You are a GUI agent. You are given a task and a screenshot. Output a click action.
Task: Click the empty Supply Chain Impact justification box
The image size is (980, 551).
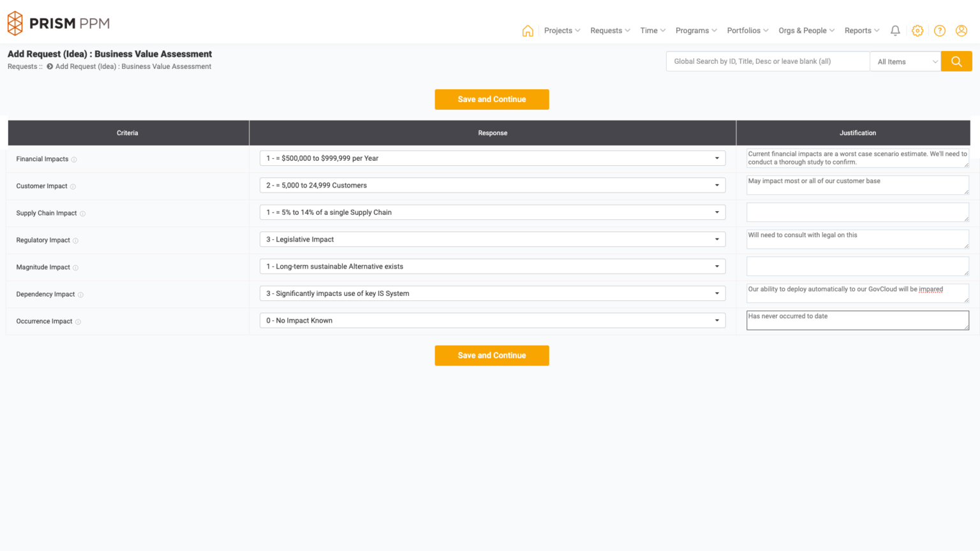pyautogui.click(x=857, y=212)
